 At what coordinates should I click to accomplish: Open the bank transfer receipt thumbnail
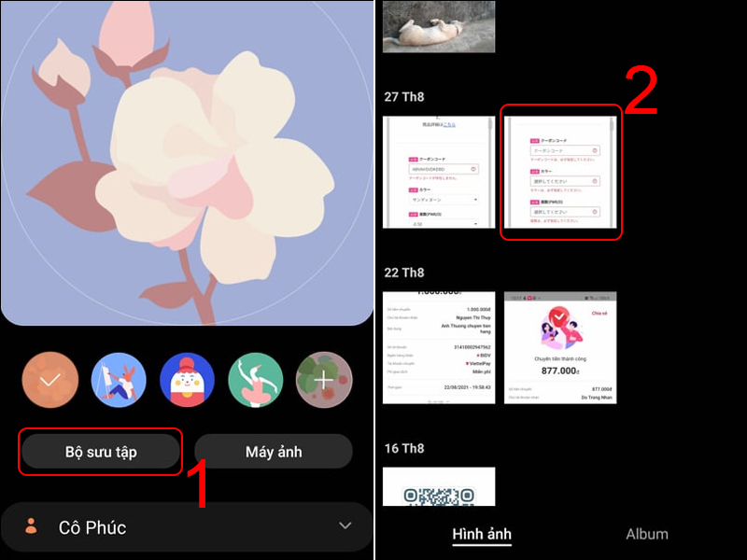click(x=439, y=347)
